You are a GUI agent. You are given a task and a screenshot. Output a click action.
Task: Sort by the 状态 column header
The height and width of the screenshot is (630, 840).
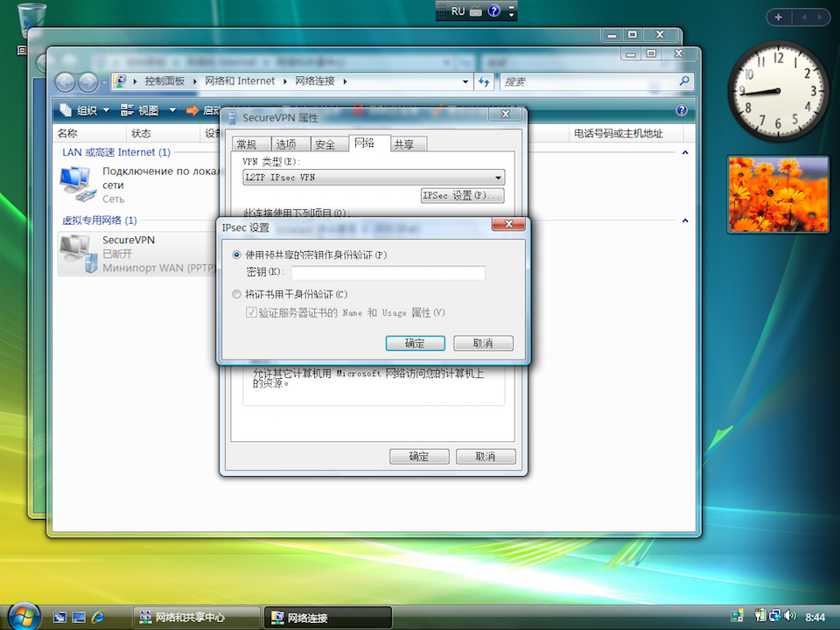[x=164, y=133]
